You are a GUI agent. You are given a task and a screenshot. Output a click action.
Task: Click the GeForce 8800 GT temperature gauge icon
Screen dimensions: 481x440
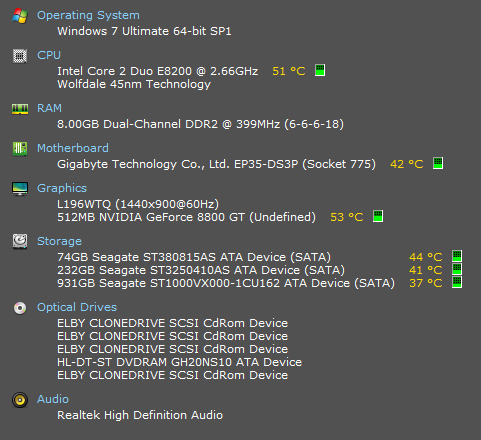pos(378,216)
